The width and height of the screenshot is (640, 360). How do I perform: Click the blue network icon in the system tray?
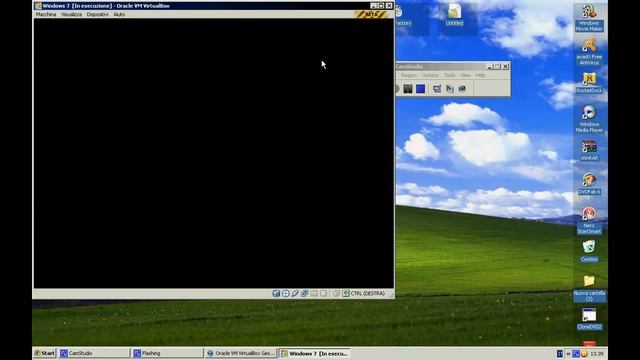click(576, 353)
